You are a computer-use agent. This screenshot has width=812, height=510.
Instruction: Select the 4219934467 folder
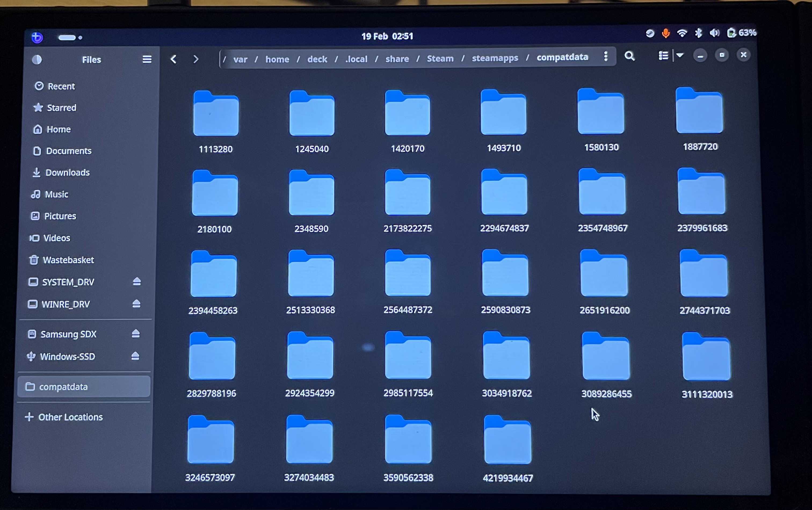pos(508,441)
